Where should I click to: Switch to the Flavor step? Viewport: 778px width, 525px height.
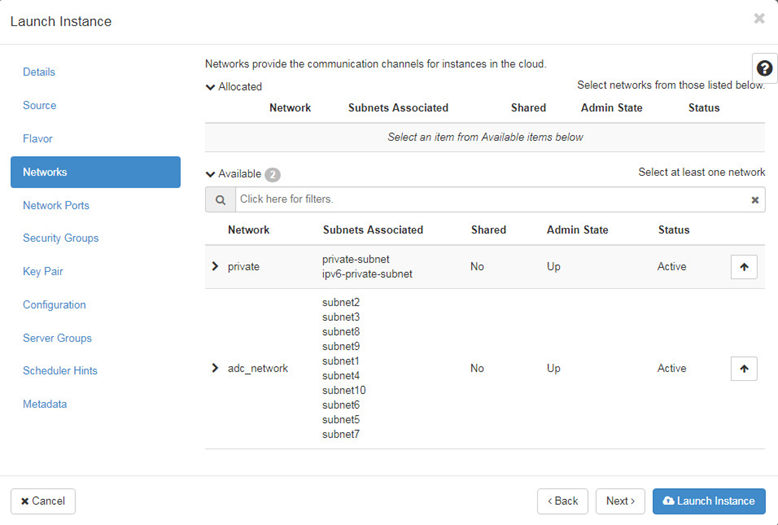click(x=38, y=139)
